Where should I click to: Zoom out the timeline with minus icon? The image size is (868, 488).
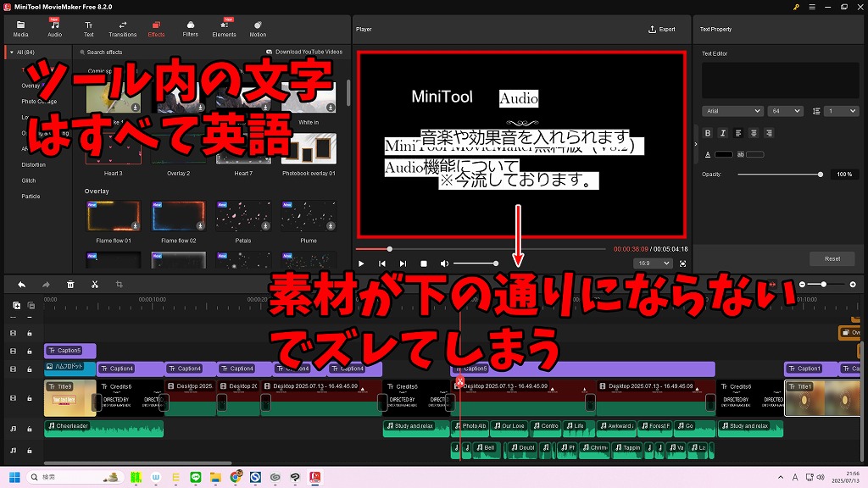tap(802, 285)
